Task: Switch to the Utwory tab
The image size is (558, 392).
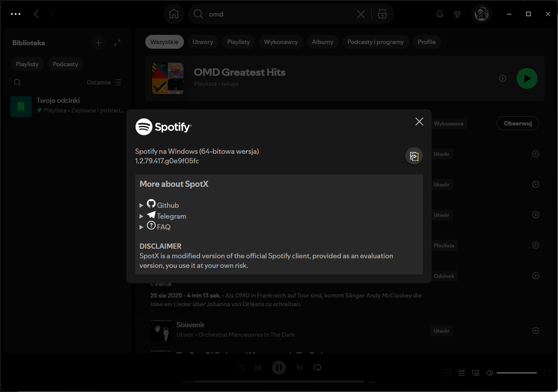Action: [x=203, y=42]
